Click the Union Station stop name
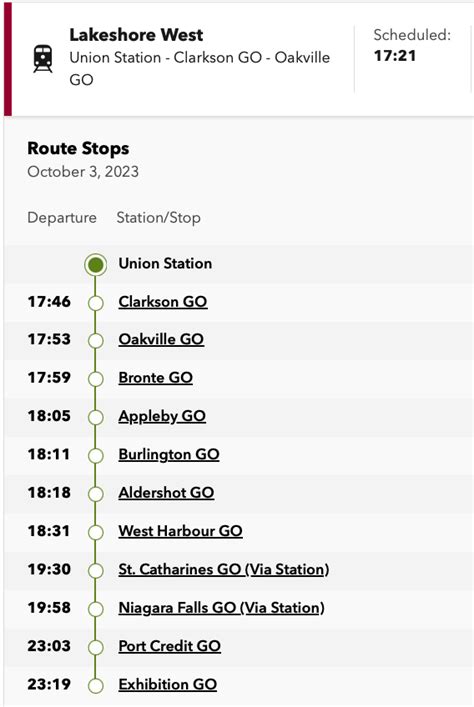The width and height of the screenshot is (474, 707). [165, 263]
